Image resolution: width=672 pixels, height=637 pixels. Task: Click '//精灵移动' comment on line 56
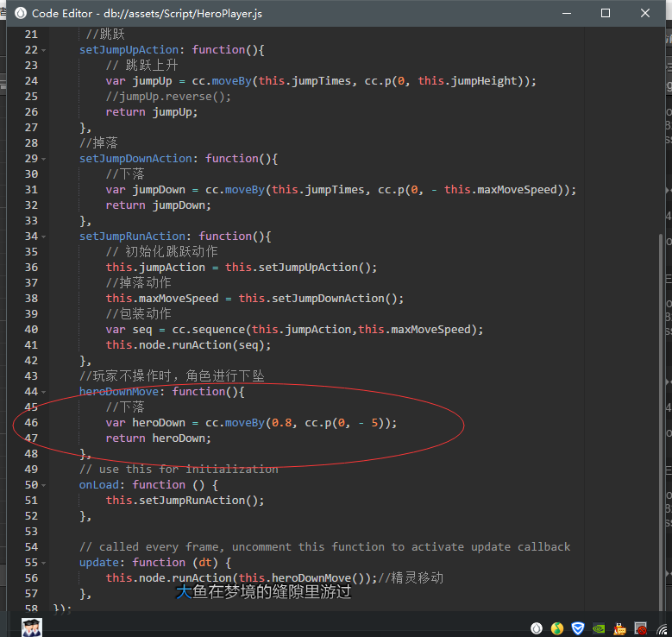click(411, 577)
